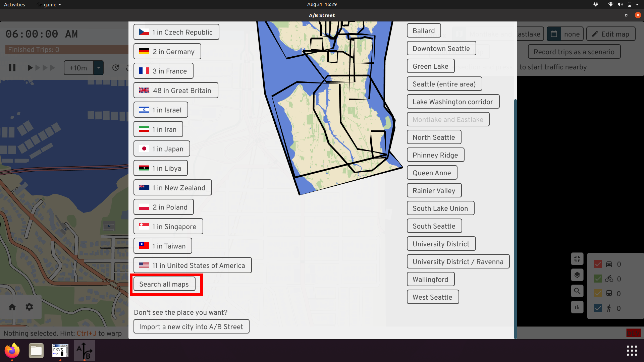Open system status menu arrow
Image resolution: width=644 pixels, height=362 pixels.
(x=637, y=4)
